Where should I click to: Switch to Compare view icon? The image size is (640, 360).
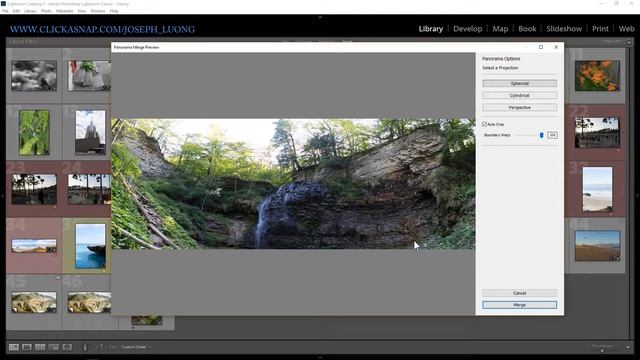pyautogui.click(x=40, y=347)
